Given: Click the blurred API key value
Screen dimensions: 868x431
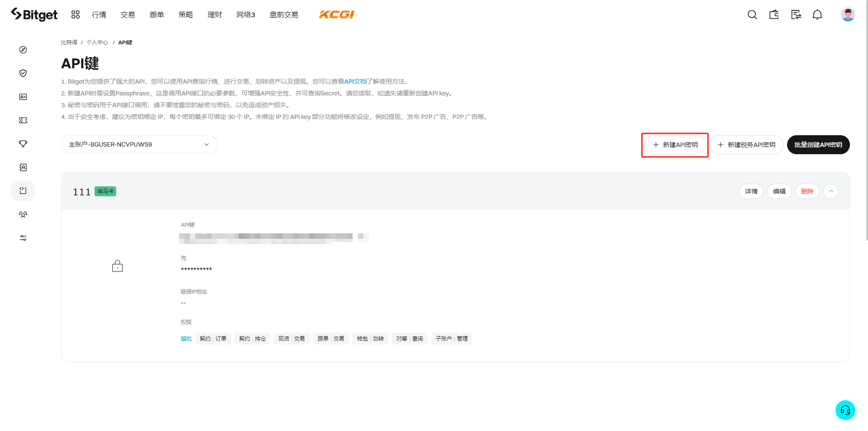Looking at the screenshot, I should [x=274, y=238].
